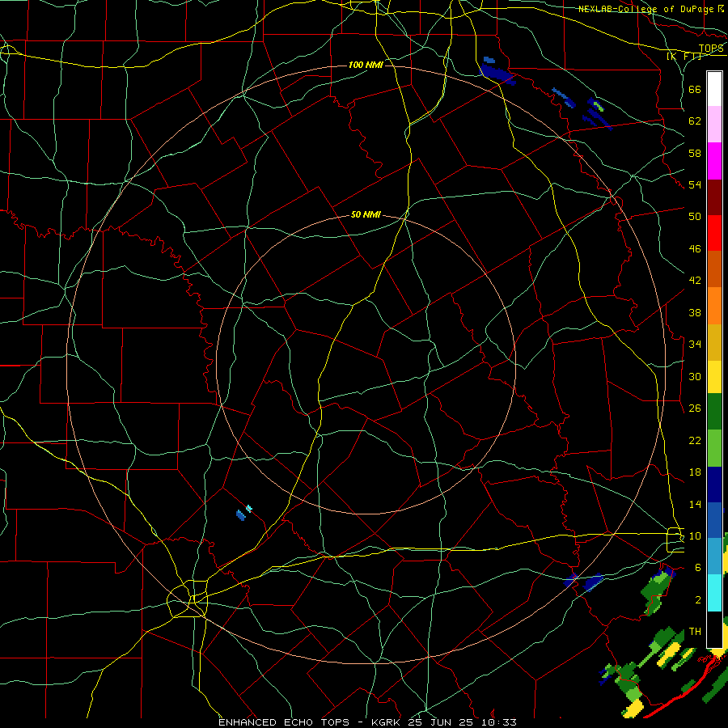Click the legend value "34"
Screen dimensions: 728x728
(x=695, y=344)
